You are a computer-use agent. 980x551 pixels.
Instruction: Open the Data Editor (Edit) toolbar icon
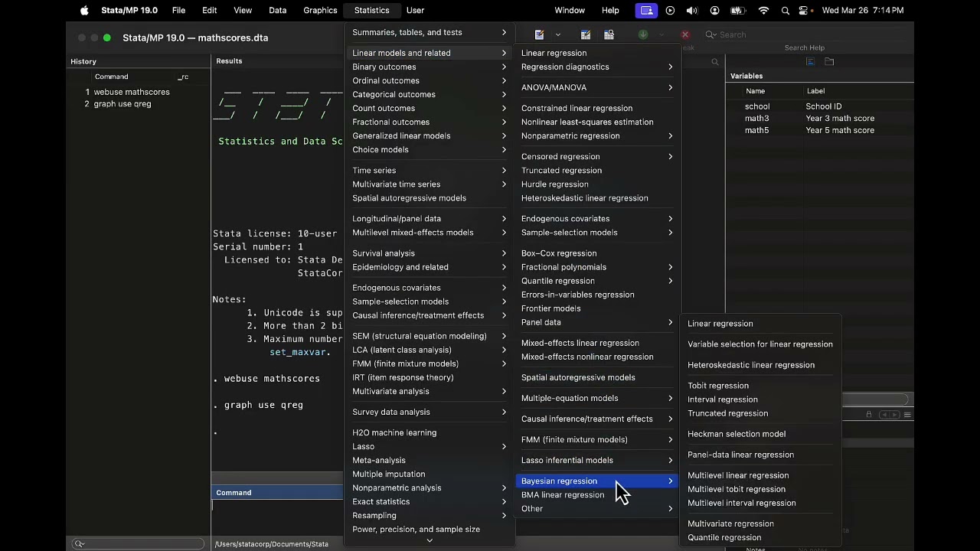click(x=586, y=34)
